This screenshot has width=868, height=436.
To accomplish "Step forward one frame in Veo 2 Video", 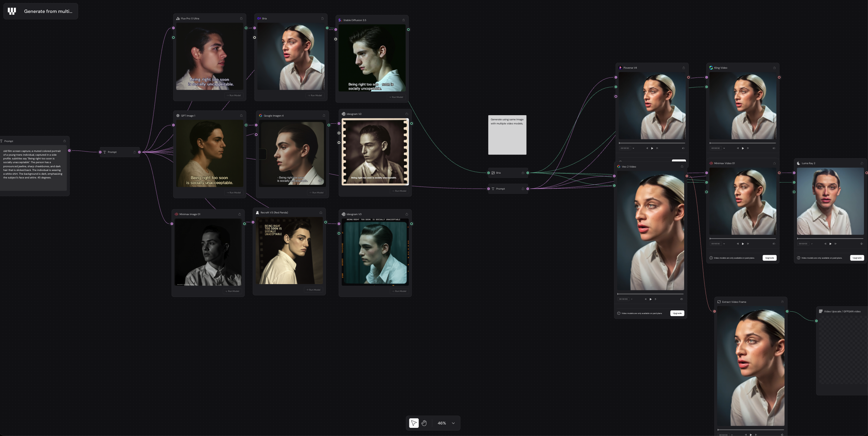I will [x=656, y=299].
